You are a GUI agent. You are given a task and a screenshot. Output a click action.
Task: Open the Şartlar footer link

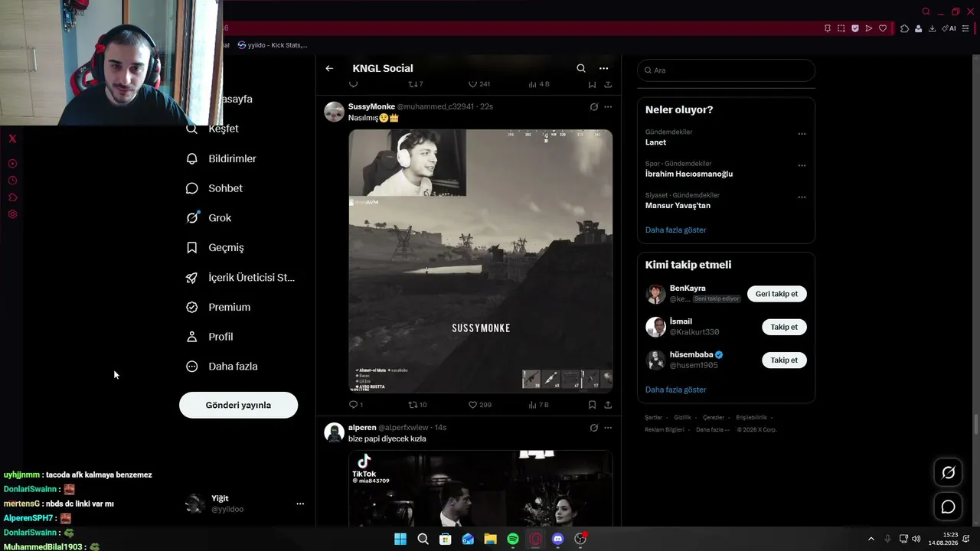pos(653,418)
